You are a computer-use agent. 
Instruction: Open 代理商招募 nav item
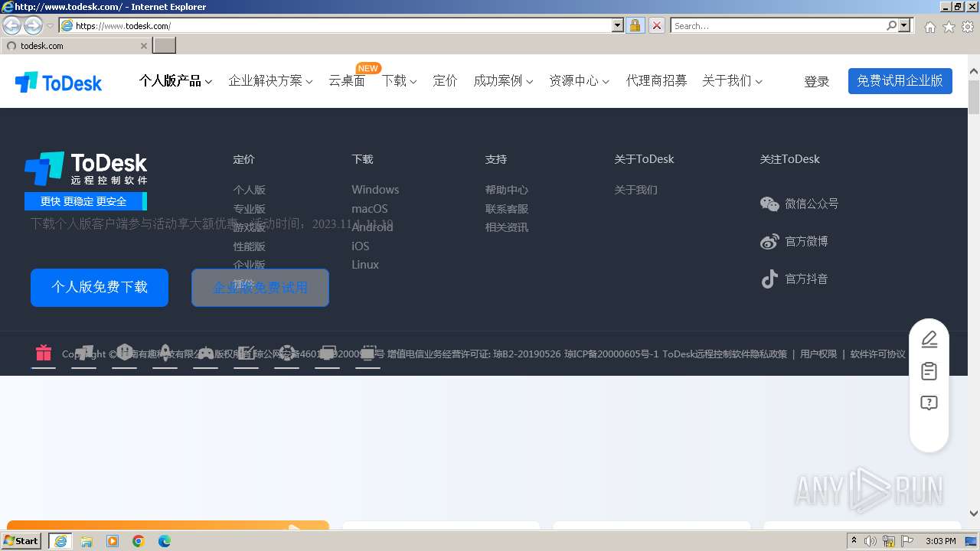pos(656,80)
